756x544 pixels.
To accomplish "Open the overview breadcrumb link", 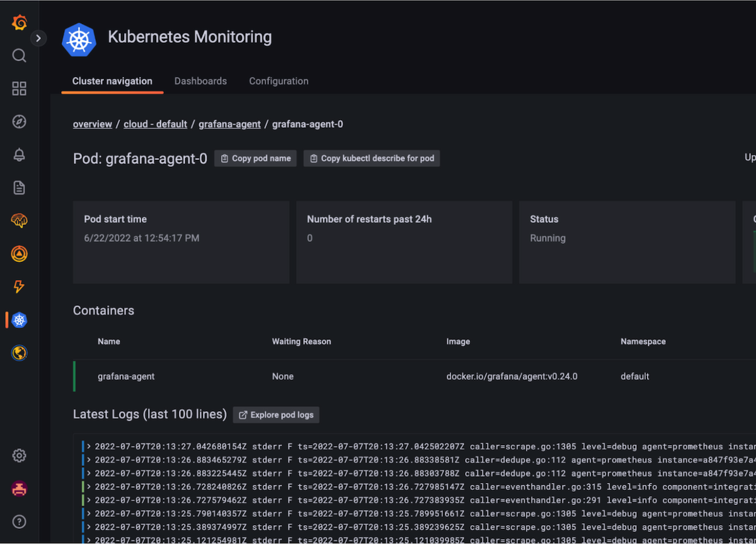I will click(92, 124).
